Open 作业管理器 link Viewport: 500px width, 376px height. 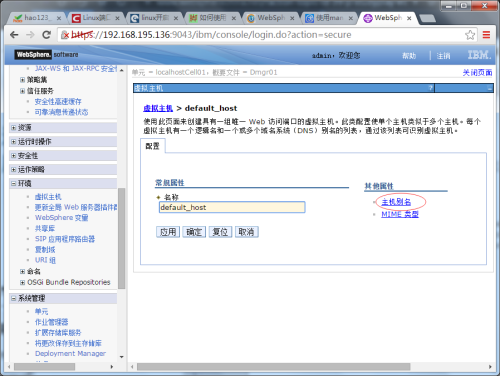click(51, 322)
